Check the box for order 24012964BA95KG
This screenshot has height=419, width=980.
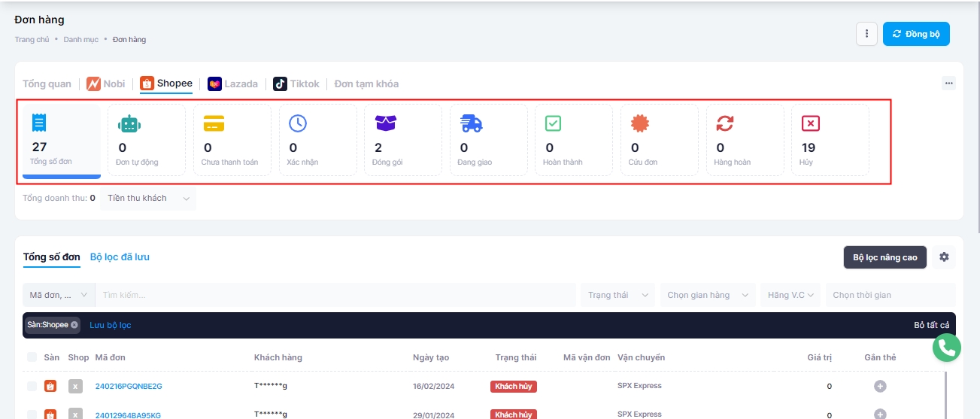coord(32,414)
